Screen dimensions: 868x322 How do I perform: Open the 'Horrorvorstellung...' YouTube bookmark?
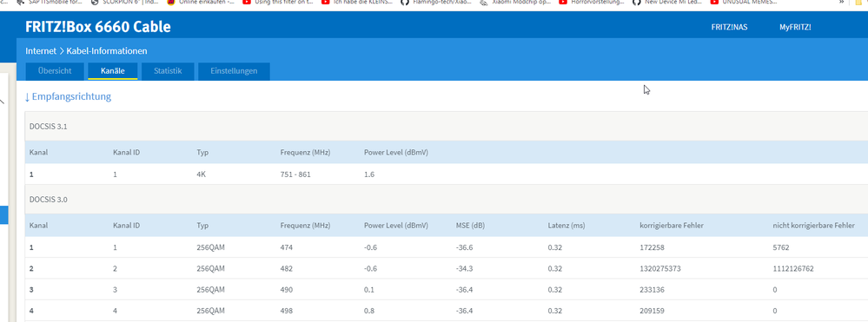pyautogui.click(x=592, y=3)
